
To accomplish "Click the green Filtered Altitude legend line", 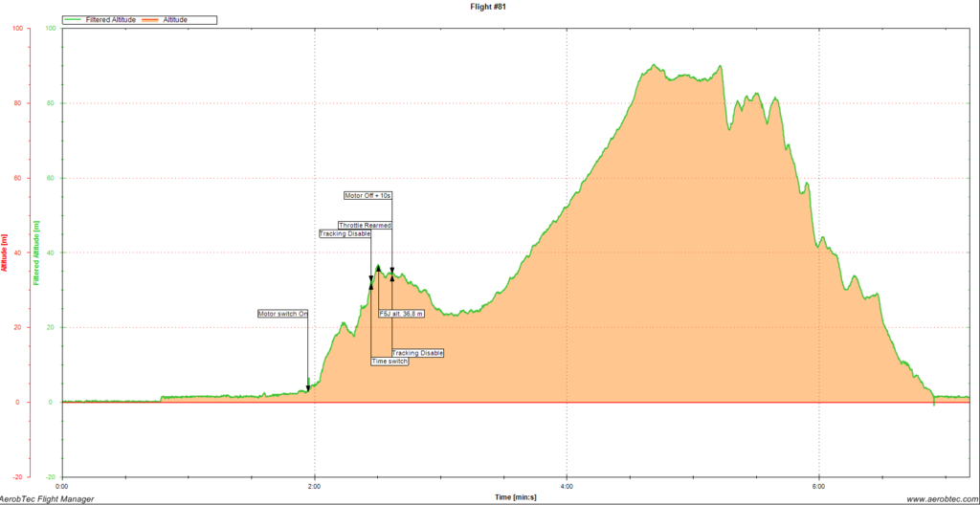I will (x=75, y=19).
